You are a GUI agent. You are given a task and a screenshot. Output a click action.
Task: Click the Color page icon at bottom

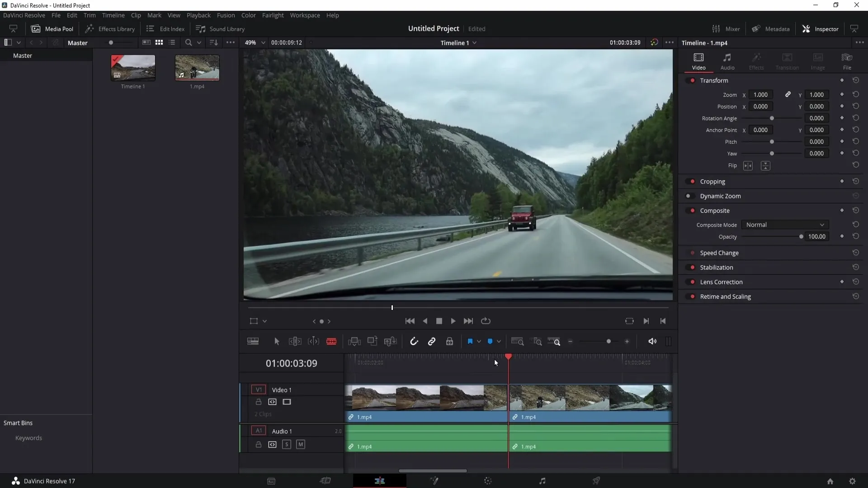point(489,481)
